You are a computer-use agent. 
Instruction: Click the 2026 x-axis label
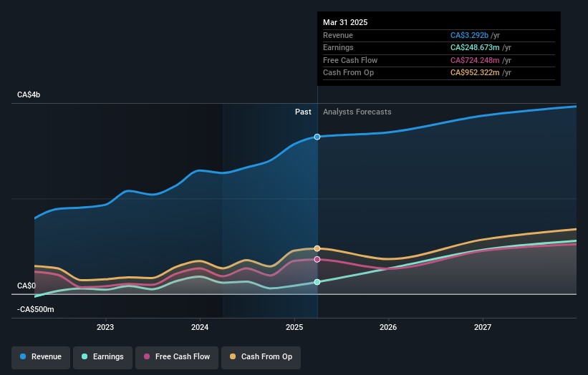388,327
